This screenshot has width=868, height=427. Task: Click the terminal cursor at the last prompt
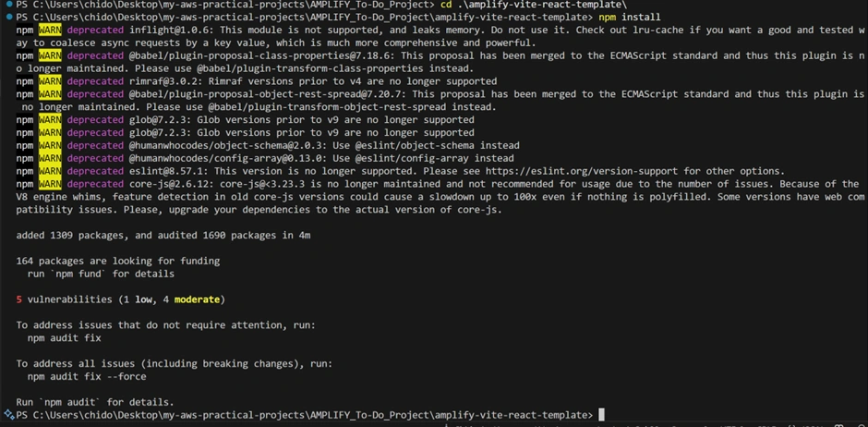coord(601,414)
